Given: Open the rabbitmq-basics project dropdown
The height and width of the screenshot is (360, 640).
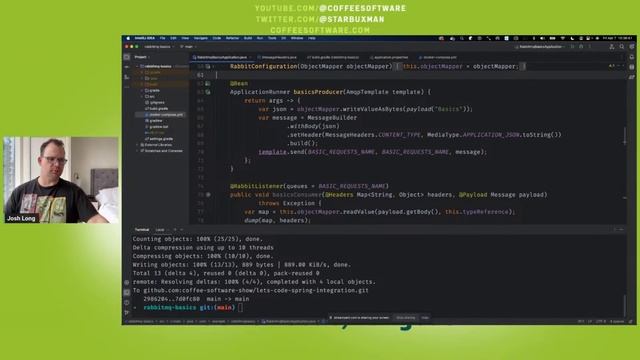Looking at the screenshot, I should point(159,47).
